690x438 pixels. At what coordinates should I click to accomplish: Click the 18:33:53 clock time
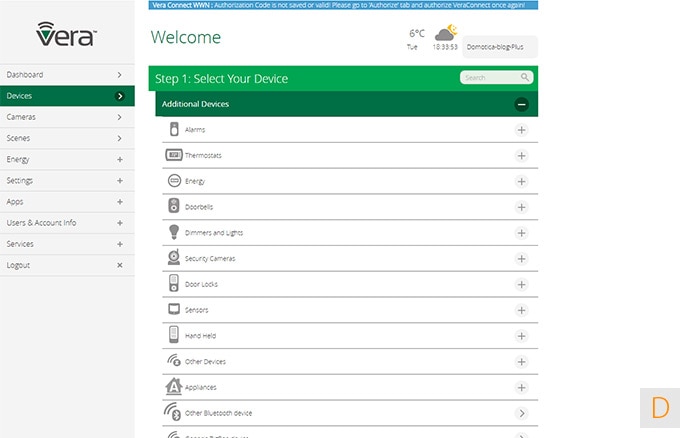tap(445, 47)
